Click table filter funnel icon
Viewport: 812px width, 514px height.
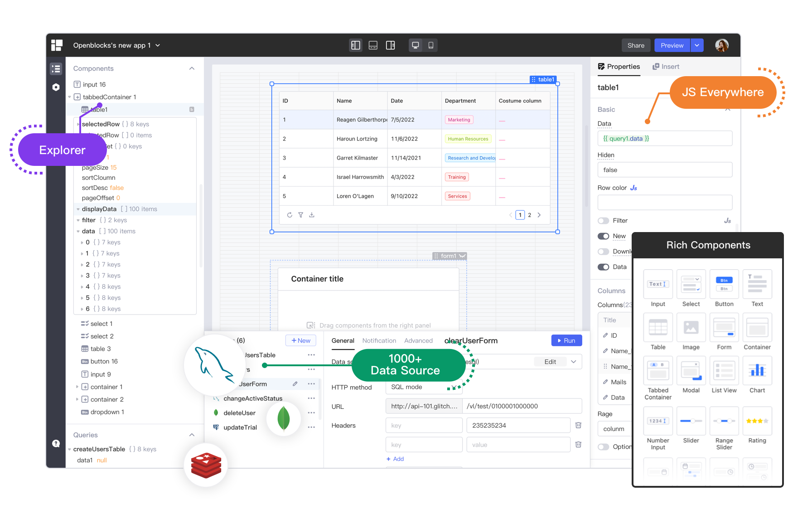tap(300, 215)
